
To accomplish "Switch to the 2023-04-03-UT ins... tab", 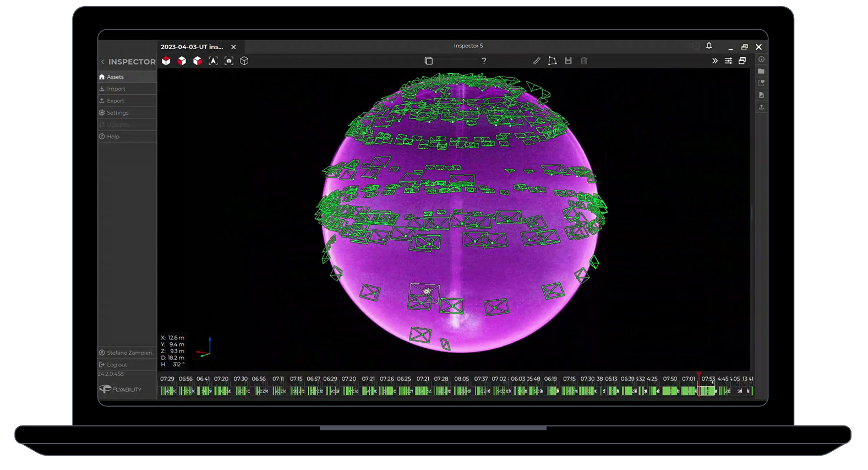I will coord(192,47).
